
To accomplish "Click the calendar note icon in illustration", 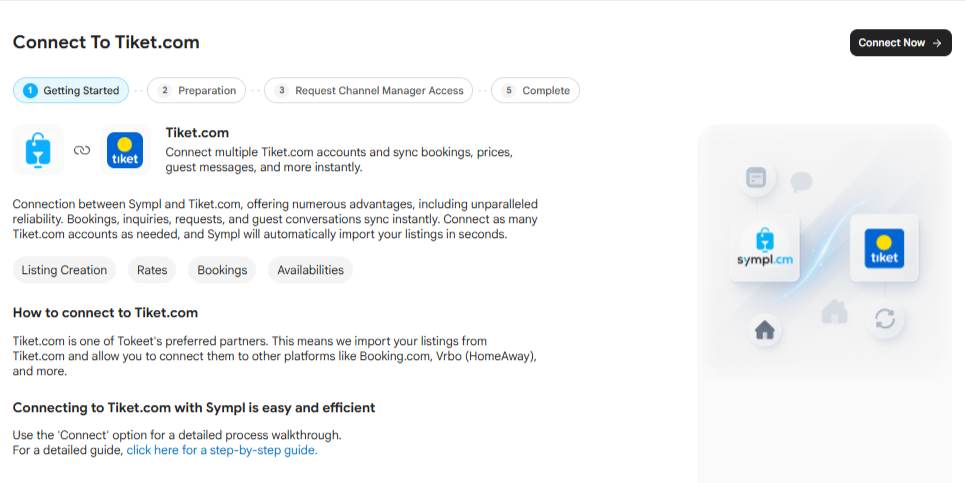I will (x=755, y=179).
